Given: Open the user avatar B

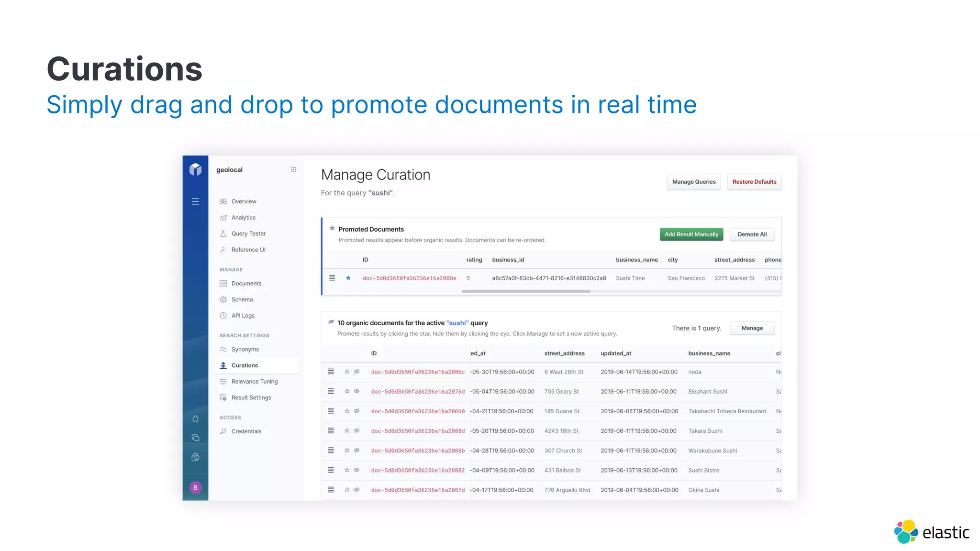Looking at the screenshot, I should click(195, 487).
